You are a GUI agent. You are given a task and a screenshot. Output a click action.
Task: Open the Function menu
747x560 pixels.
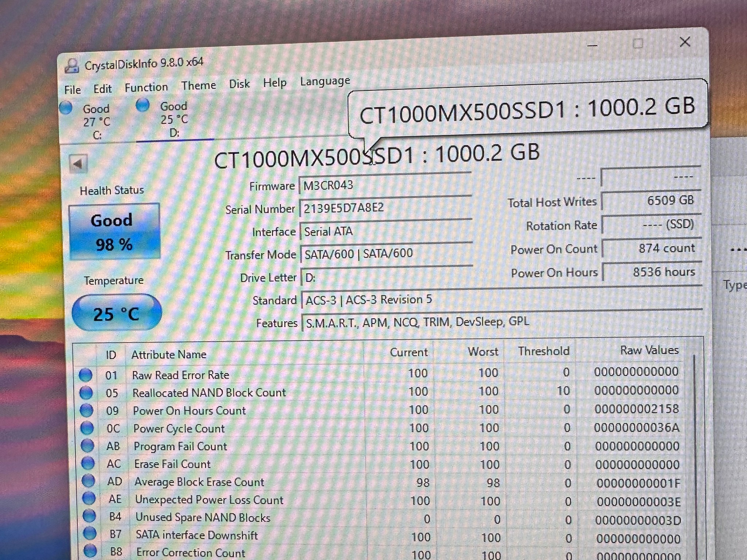click(146, 87)
